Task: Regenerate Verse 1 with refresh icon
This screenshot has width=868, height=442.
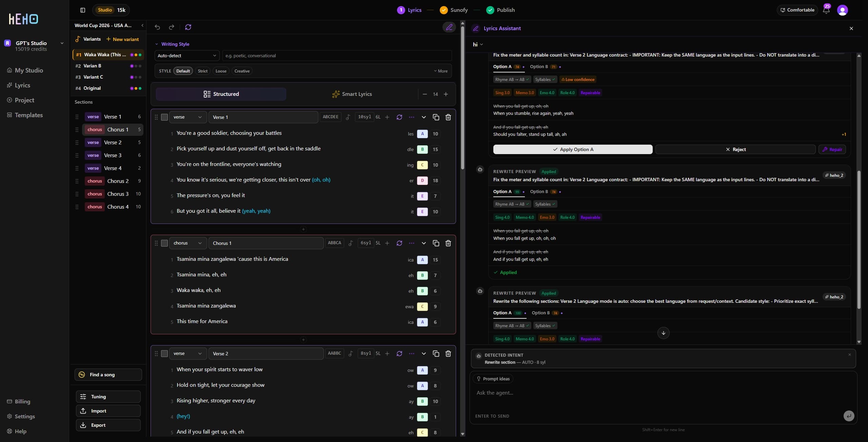Action: point(399,117)
